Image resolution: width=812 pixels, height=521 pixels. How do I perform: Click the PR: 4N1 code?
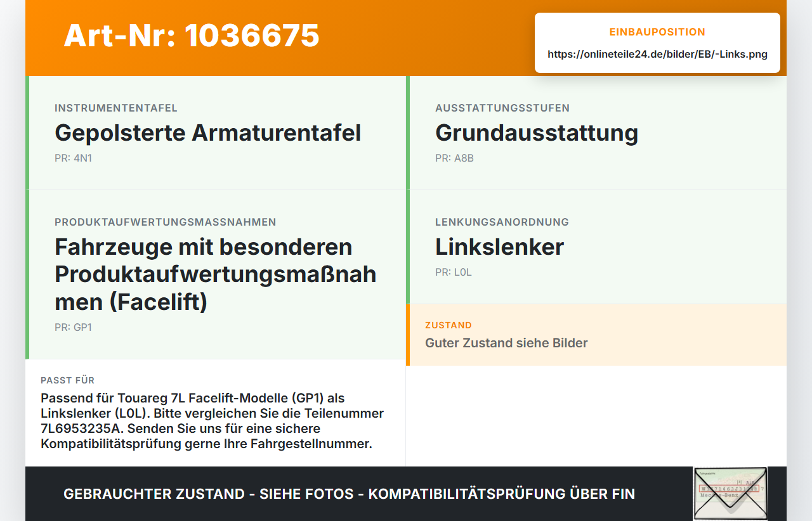tap(73, 158)
